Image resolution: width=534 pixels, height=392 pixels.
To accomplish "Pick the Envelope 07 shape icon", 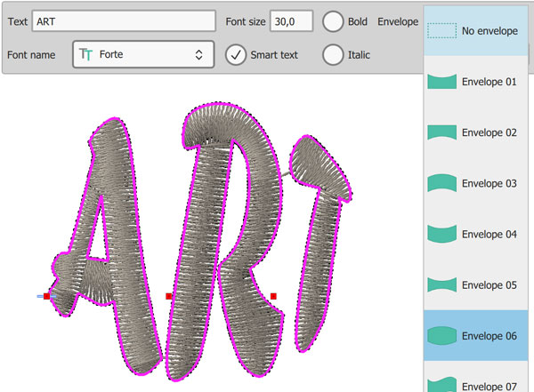I will point(442,384).
